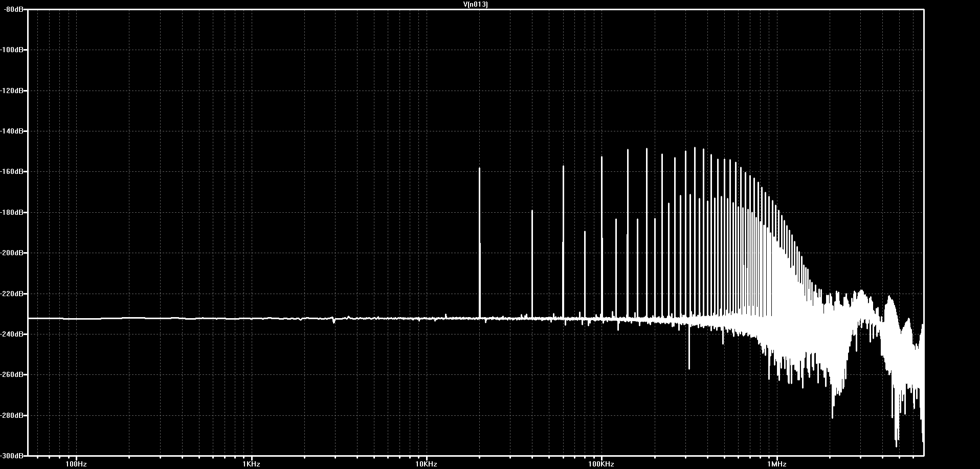
Task: Select the -280dB vertical axis label
Action: point(12,415)
